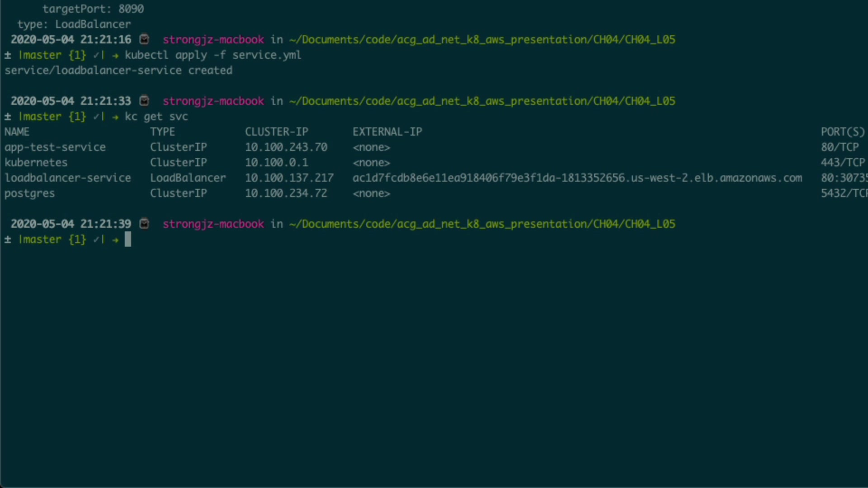Click the clock icon beside timestamp 21:21:39

(x=144, y=224)
